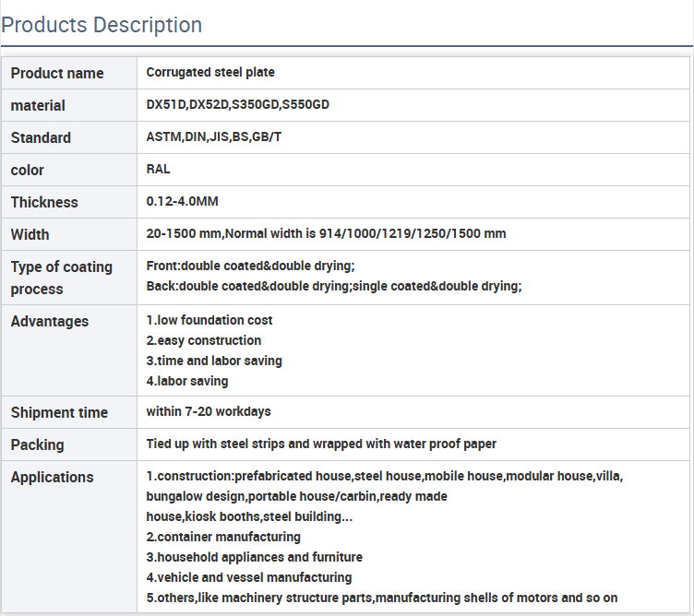Viewport: 694px width, 616px height.
Task: Click the 1.low foundation cost line
Action: (209, 320)
